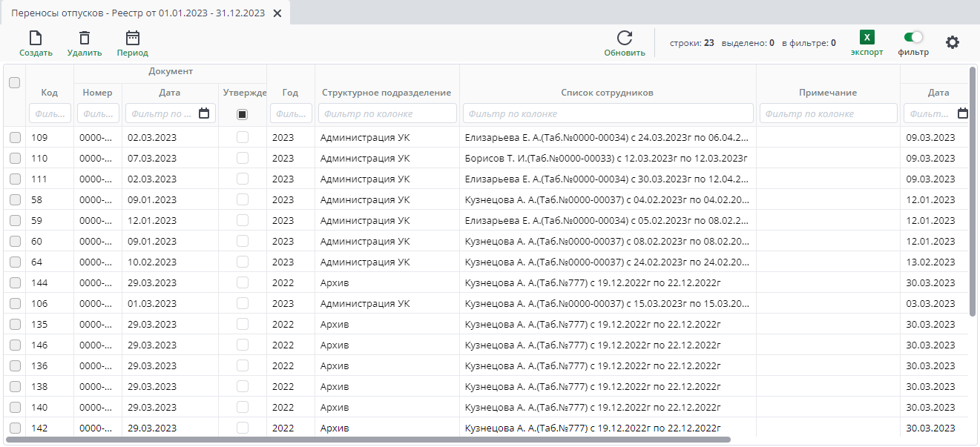Image resolution: width=980 pixels, height=447 pixels.
Task: Click code cell 111
Action: coord(50,179)
